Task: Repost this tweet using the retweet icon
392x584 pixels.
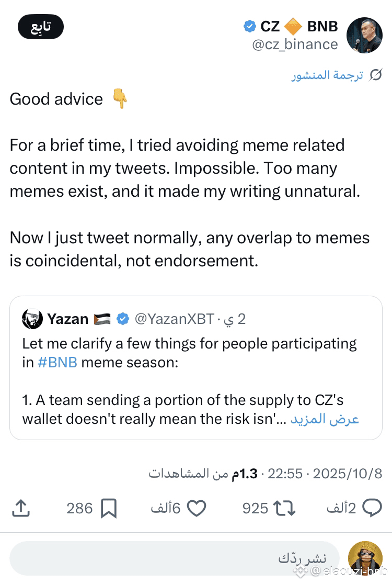Action: [285, 508]
